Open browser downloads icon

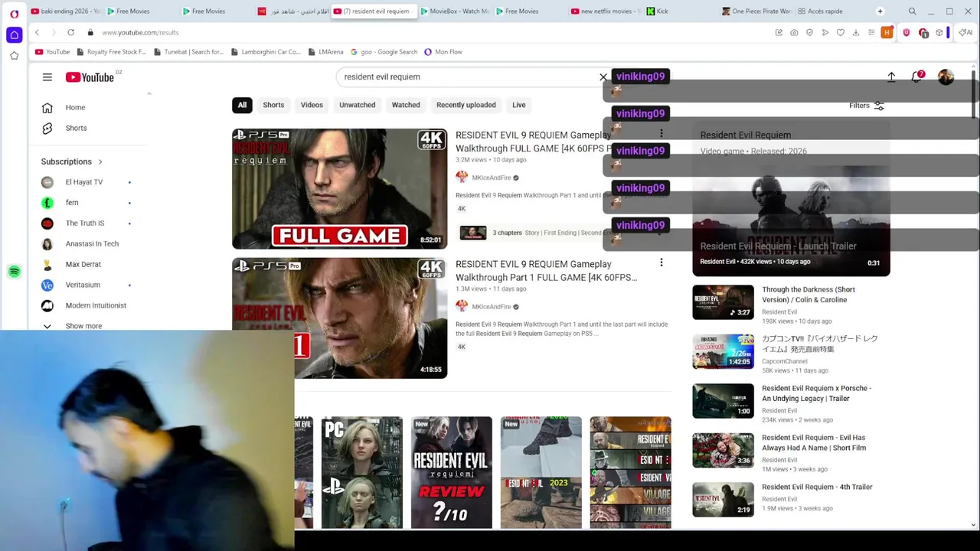[x=856, y=32]
